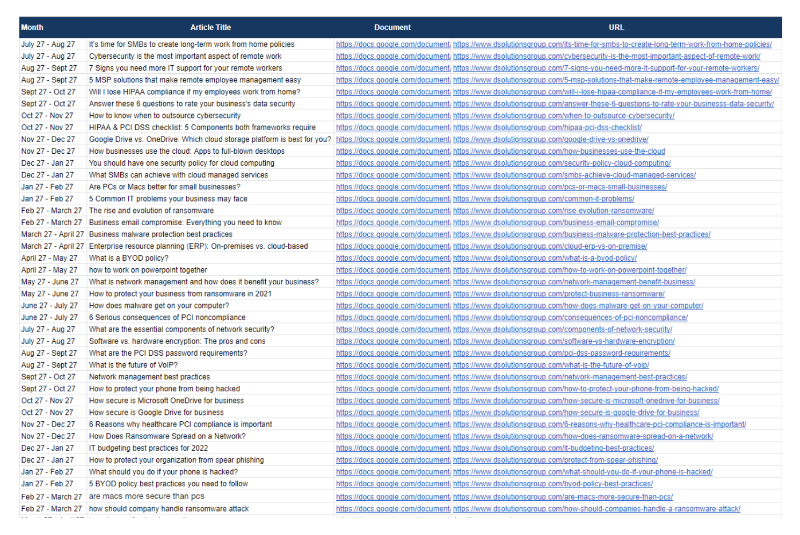
Task: Open the consequences-of-pci-noncompliance URL
Action: (x=570, y=318)
